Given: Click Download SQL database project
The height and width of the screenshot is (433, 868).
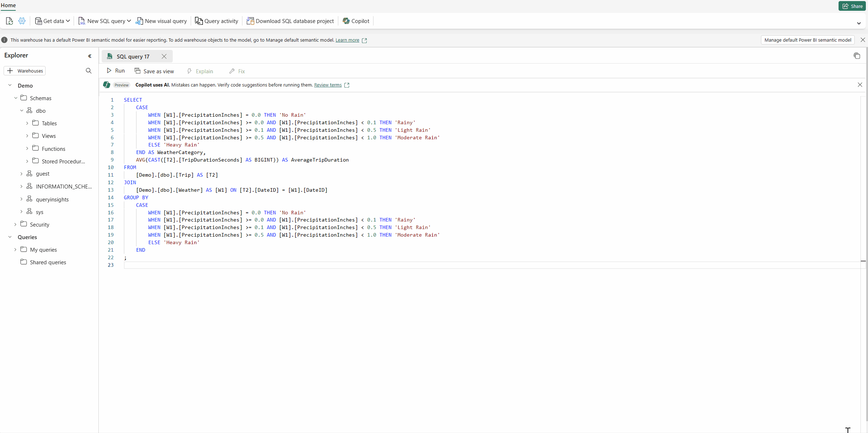Looking at the screenshot, I should tap(290, 21).
